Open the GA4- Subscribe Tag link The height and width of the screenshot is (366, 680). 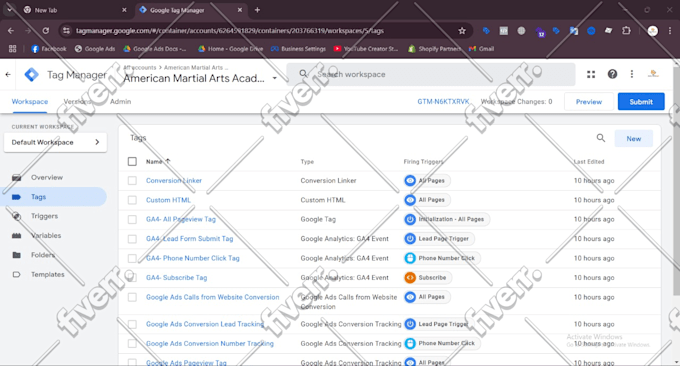click(x=176, y=278)
